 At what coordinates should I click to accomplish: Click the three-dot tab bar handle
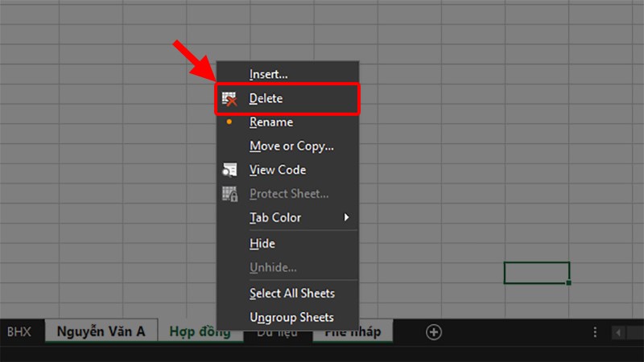(x=595, y=332)
